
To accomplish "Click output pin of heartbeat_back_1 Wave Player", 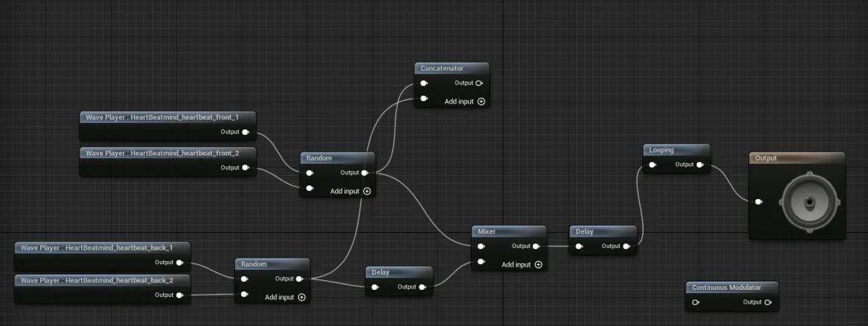I will point(180,263).
